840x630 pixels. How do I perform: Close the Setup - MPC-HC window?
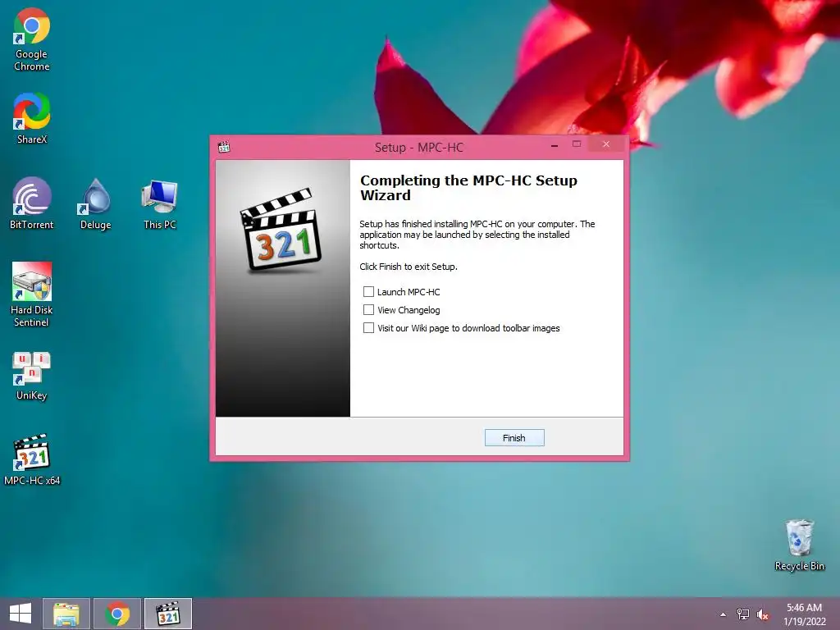[x=606, y=144]
